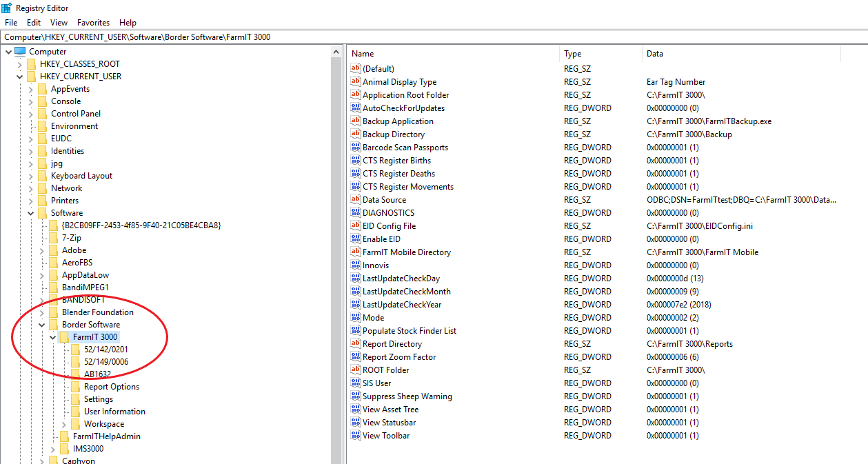The width and height of the screenshot is (868, 464).
Task: Open the Favorites menu
Action: point(93,23)
